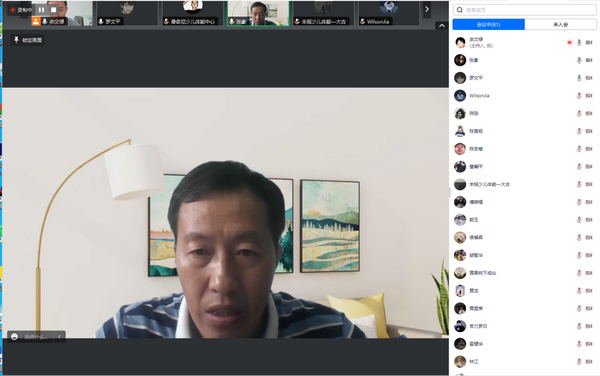Toggle Wilsonjia camera icon in list
Image resolution: width=600 pixels, height=376 pixels.
[x=589, y=96]
